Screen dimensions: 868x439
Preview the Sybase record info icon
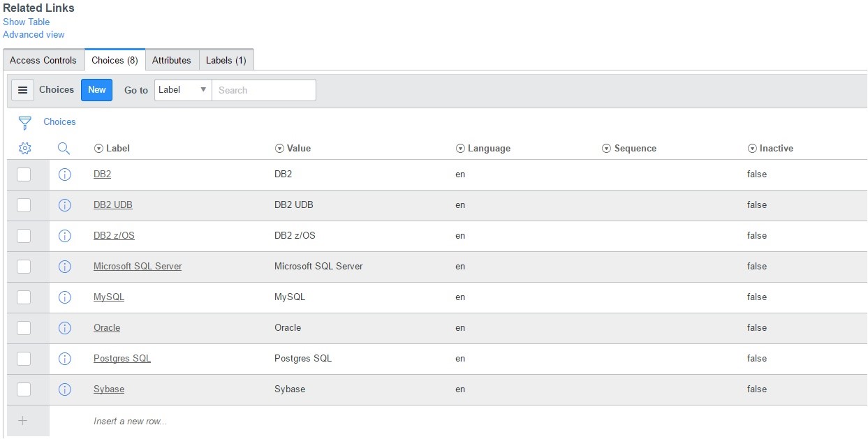pos(65,389)
